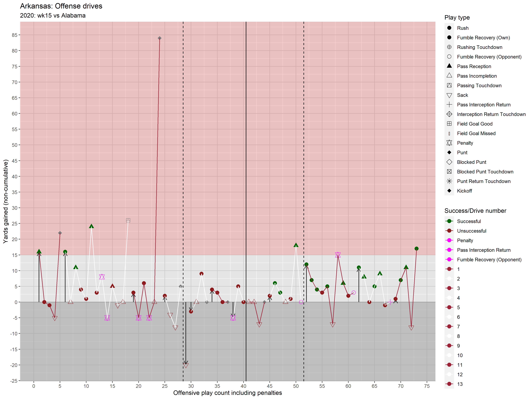Screen dimensions: 532x399
Task: Click drive number 13 legend entry
Action: coord(459,384)
